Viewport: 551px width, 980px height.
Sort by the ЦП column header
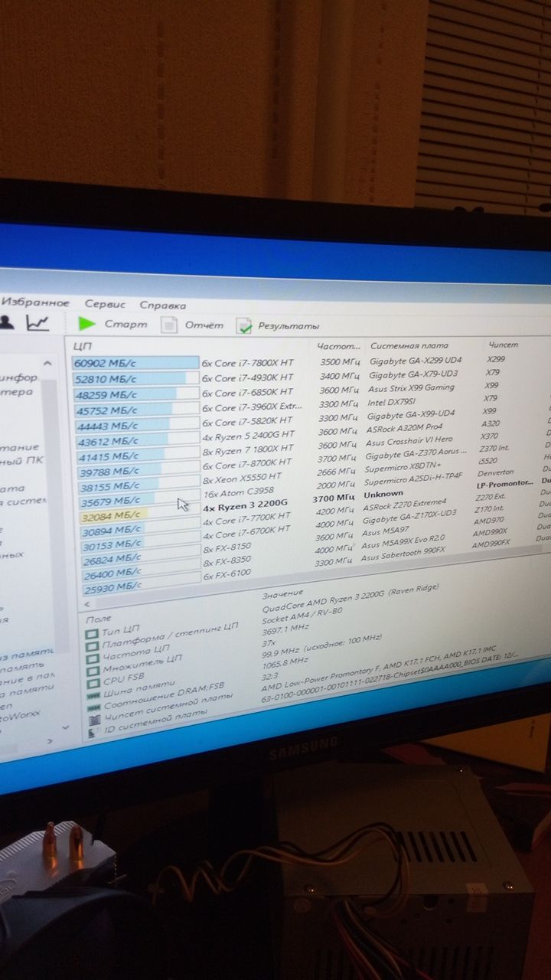(82, 347)
